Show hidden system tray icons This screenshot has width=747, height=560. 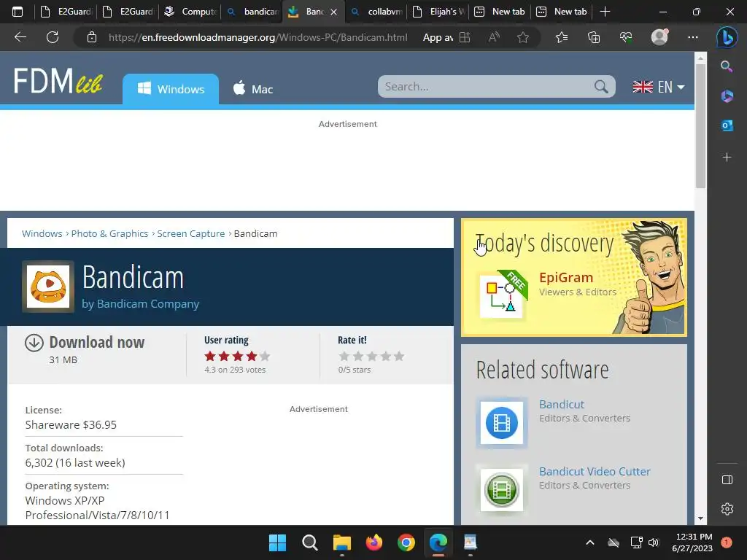point(589,542)
